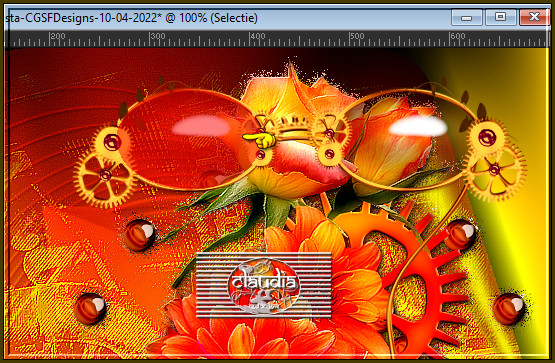Click the horizontal ruler above the image
The image size is (555, 363).
(277, 39)
